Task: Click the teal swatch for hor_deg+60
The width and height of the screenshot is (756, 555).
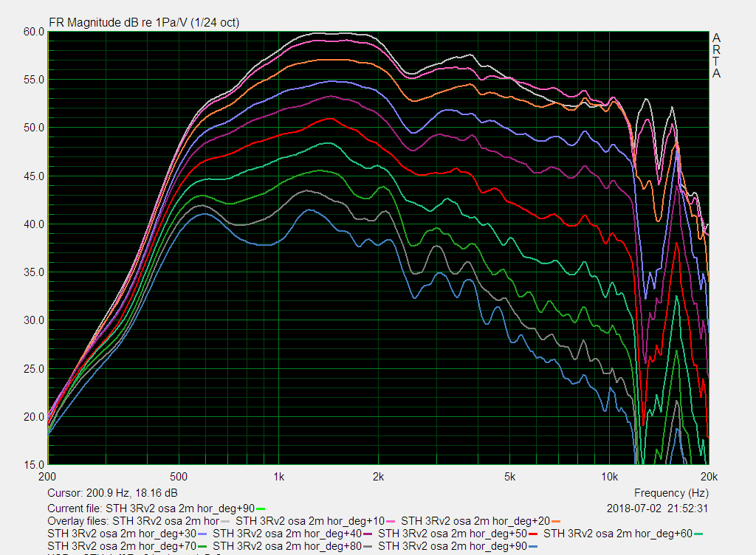Action: tap(698, 534)
